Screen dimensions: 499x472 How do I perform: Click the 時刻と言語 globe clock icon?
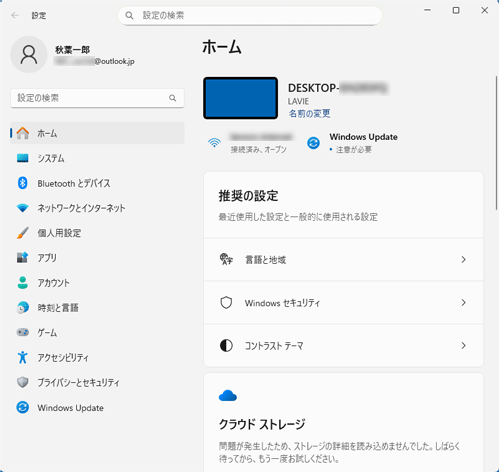(23, 307)
